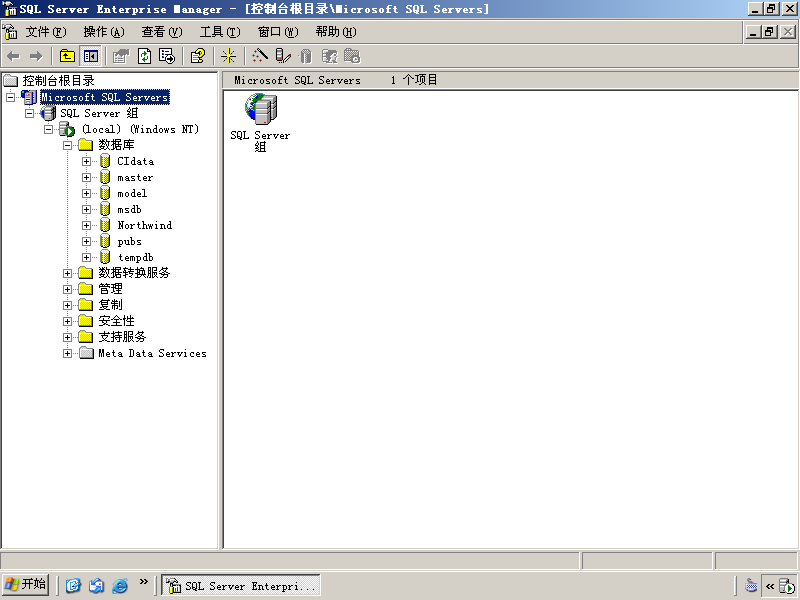The width and height of the screenshot is (800, 600).
Task: Click the Back arrow toolbar button
Action: pos(14,56)
